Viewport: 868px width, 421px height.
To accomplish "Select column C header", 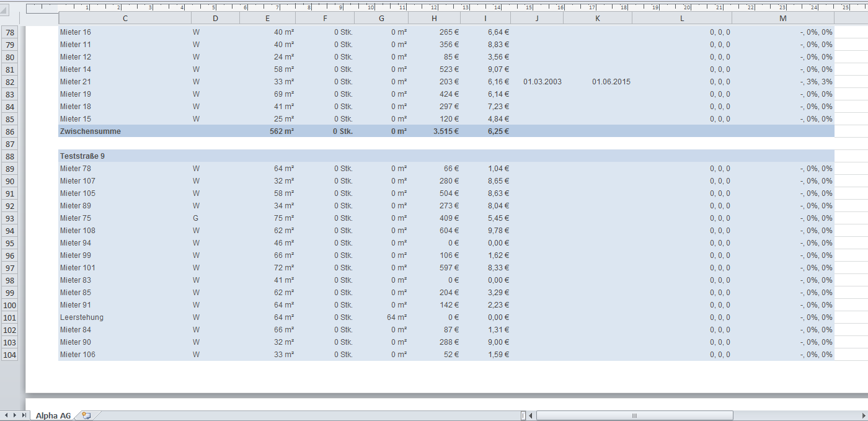I will (x=125, y=19).
